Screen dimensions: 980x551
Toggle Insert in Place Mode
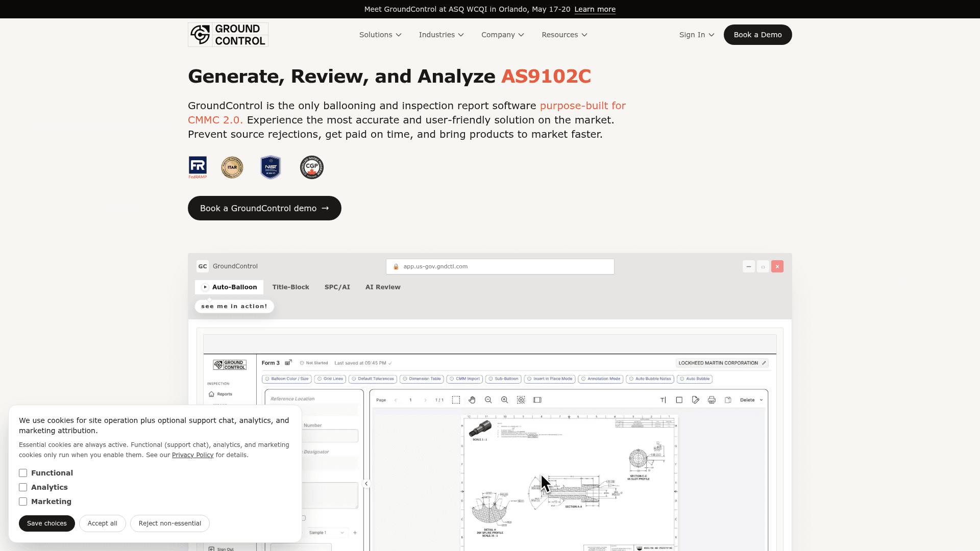coord(550,379)
